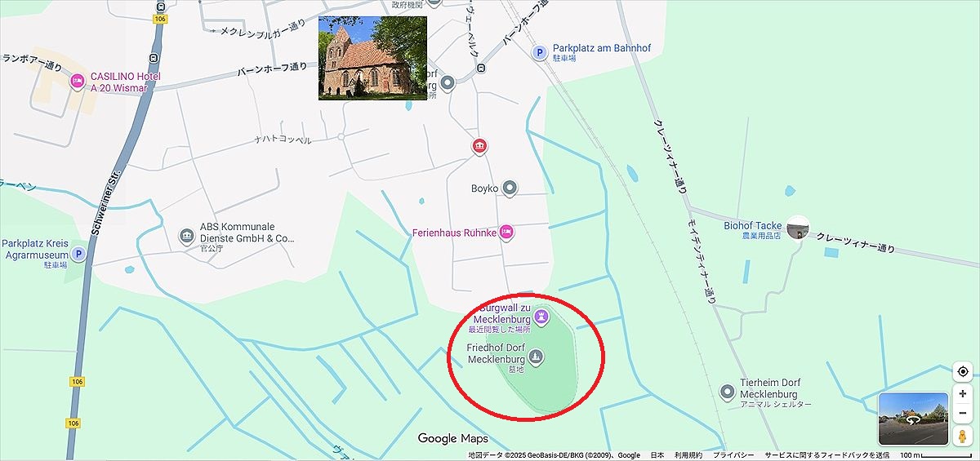The height and width of the screenshot is (461, 980).
Task: Click the CASILINO Hotel A 20 Wismar pin
Action: click(78, 81)
